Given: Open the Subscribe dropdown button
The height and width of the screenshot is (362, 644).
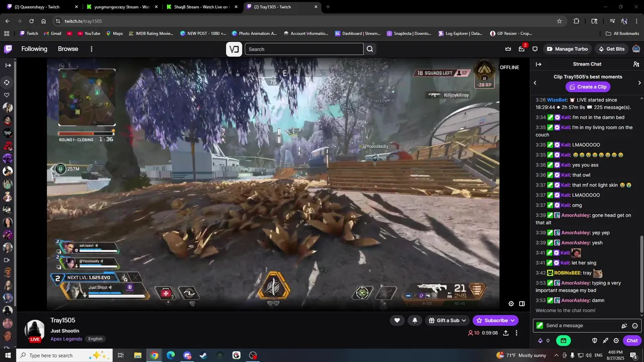Looking at the screenshot, I should (x=496, y=320).
